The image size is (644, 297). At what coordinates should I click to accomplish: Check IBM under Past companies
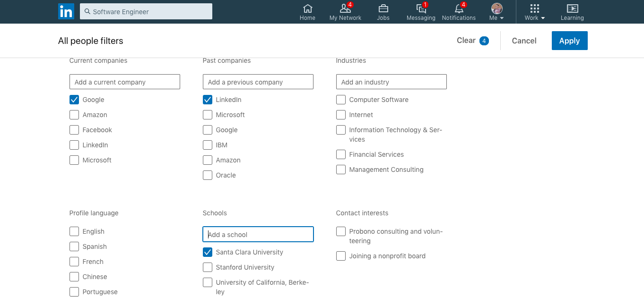208,145
